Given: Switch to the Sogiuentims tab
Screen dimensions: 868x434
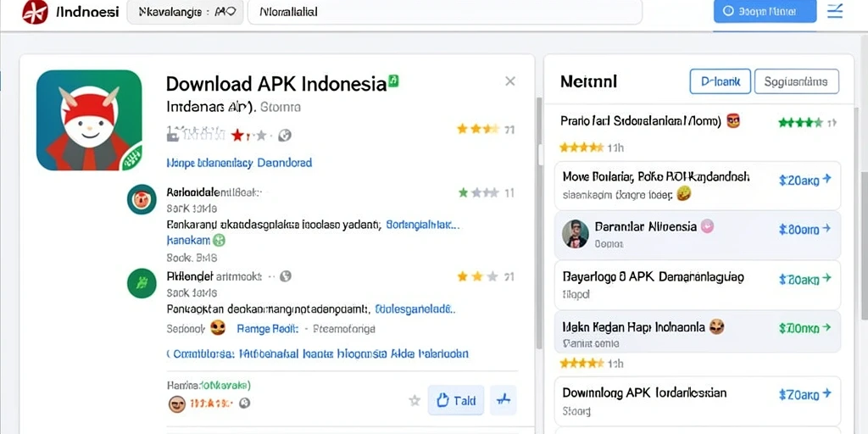Looking at the screenshot, I should tap(797, 82).
